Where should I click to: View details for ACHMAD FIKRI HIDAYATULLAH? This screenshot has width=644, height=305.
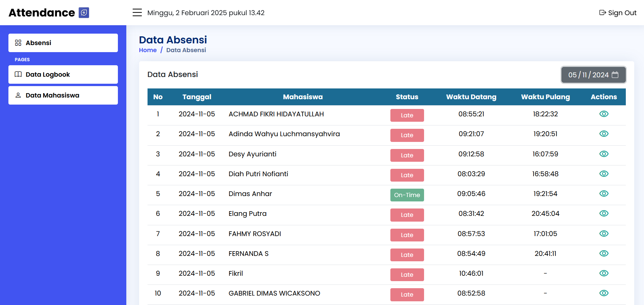click(604, 114)
